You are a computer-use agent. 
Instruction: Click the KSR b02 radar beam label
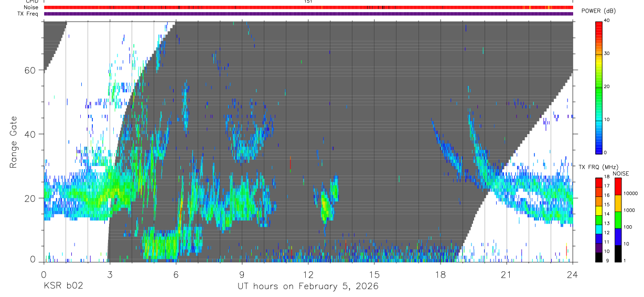click(x=63, y=286)
